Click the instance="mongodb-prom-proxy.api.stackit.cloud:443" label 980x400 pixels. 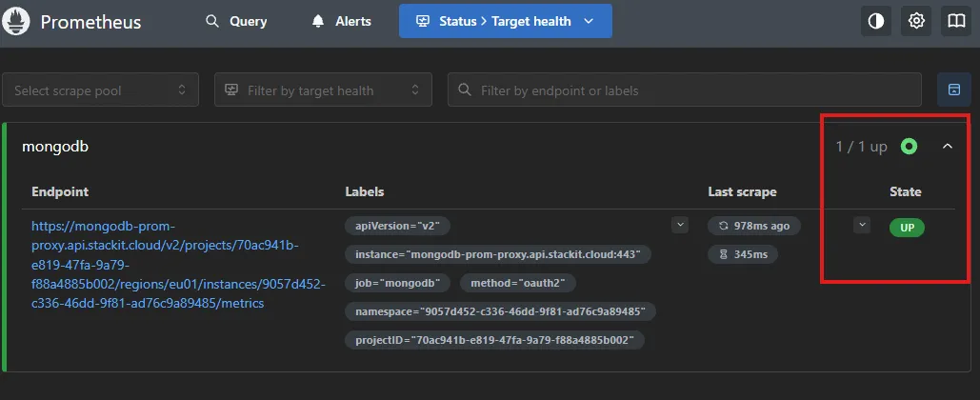pyautogui.click(x=498, y=254)
